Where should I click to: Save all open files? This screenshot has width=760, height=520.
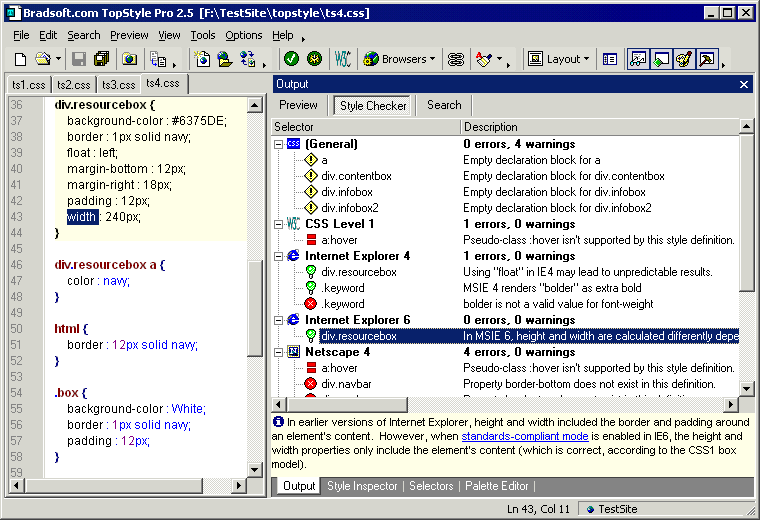pyautogui.click(x=102, y=59)
